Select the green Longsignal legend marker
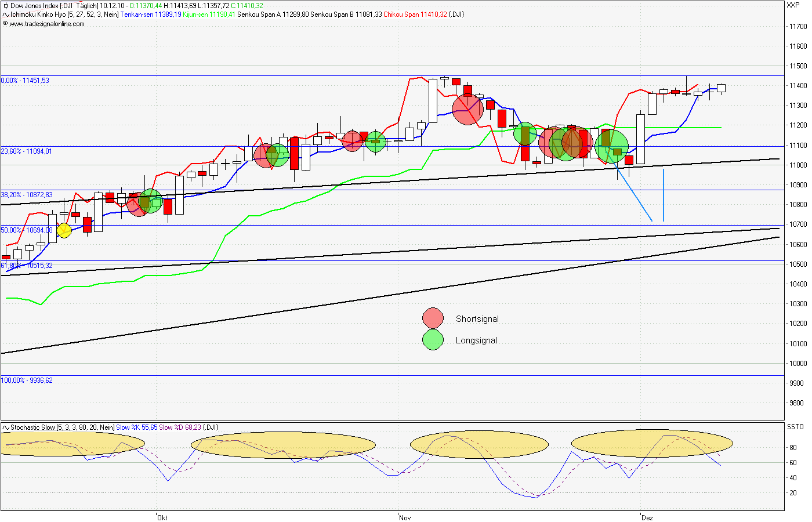The image size is (812, 522). point(432,340)
